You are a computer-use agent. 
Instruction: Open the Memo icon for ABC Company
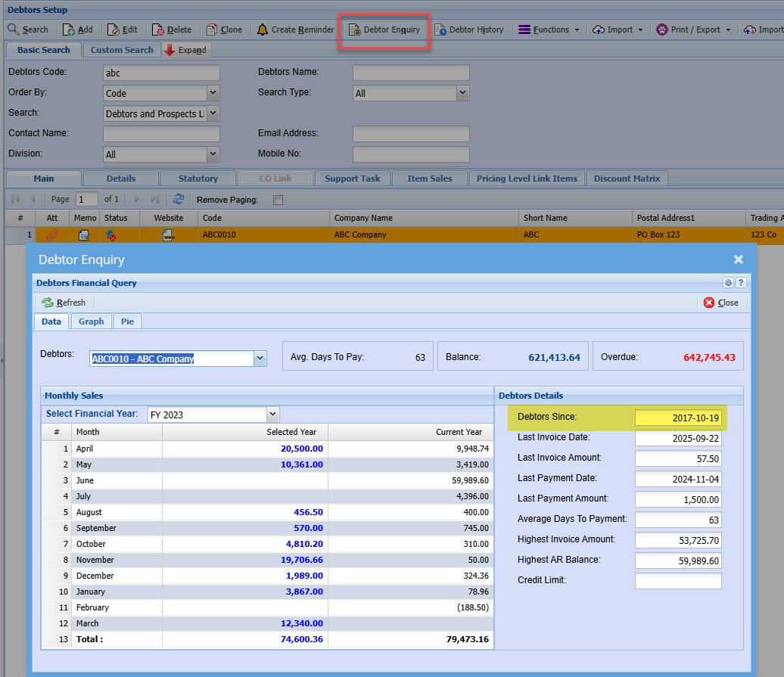[x=84, y=235]
